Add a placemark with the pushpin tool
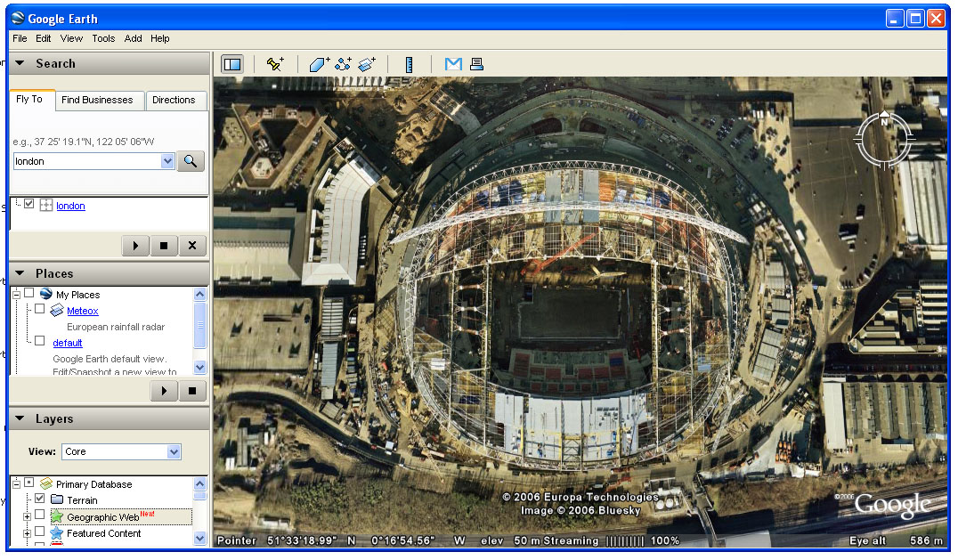958x560 pixels. pyautogui.click(x=275, y=63)
